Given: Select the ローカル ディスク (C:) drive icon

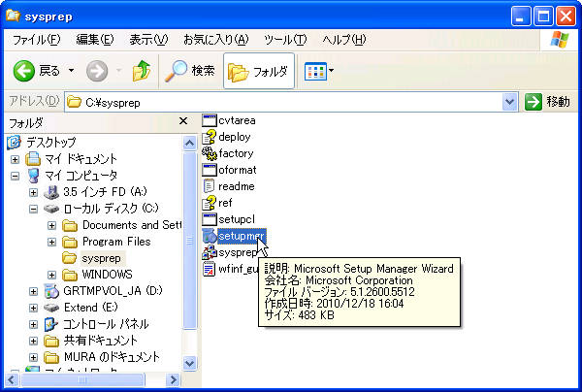Looking at the screenshot, I should click(x=51, y=209).
